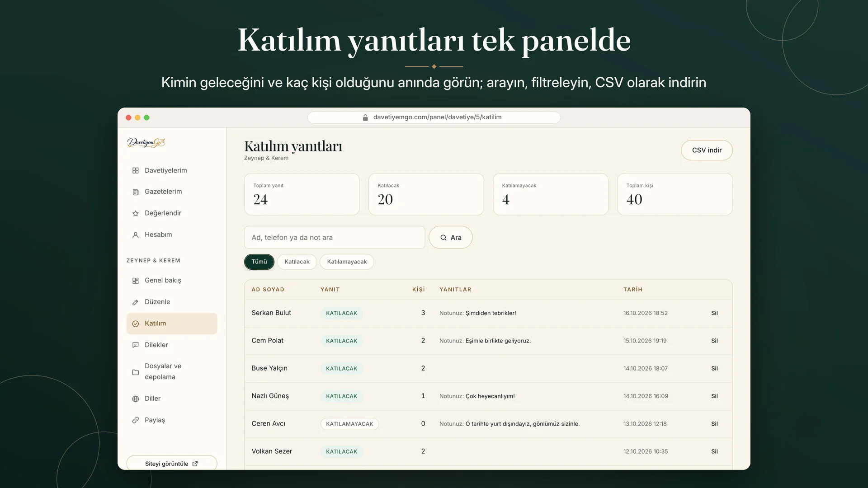Click the date 12.10.2026 10:35
868x488 pixels.
(645, 451)
